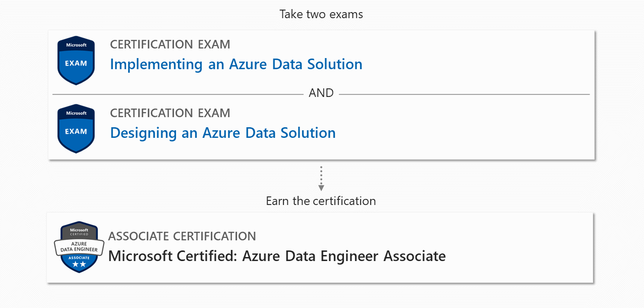
Task: Click 'CERTIFICATION EXAM' label above Implementing exam
Action: (170, 44)
